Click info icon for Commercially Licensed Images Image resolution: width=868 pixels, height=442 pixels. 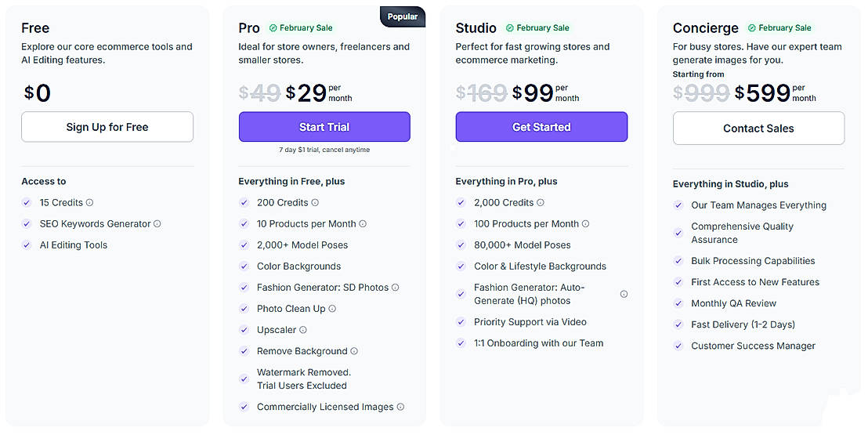click(x=400, y=408)
